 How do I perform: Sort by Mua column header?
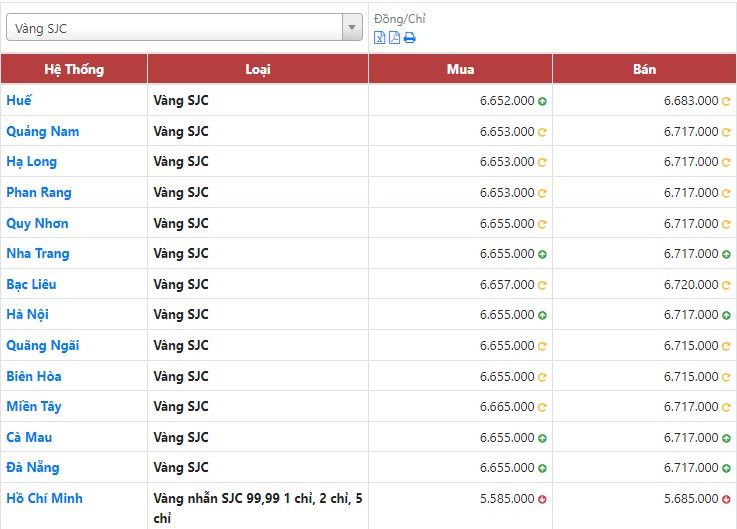pos(460,69)
